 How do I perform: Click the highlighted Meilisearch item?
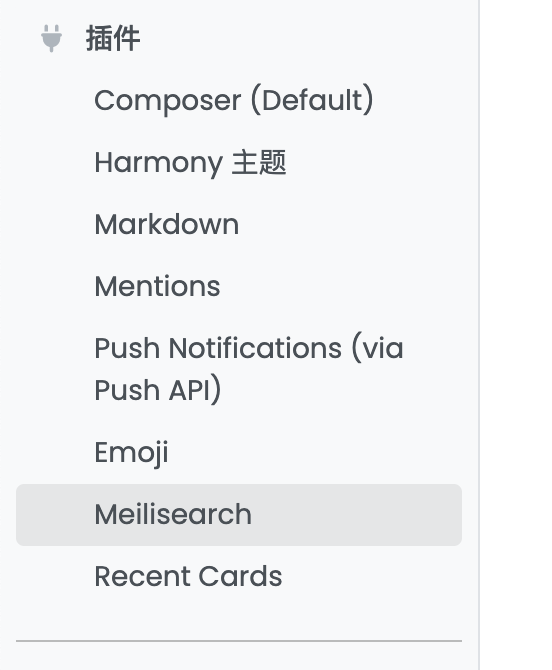(239, 514)
